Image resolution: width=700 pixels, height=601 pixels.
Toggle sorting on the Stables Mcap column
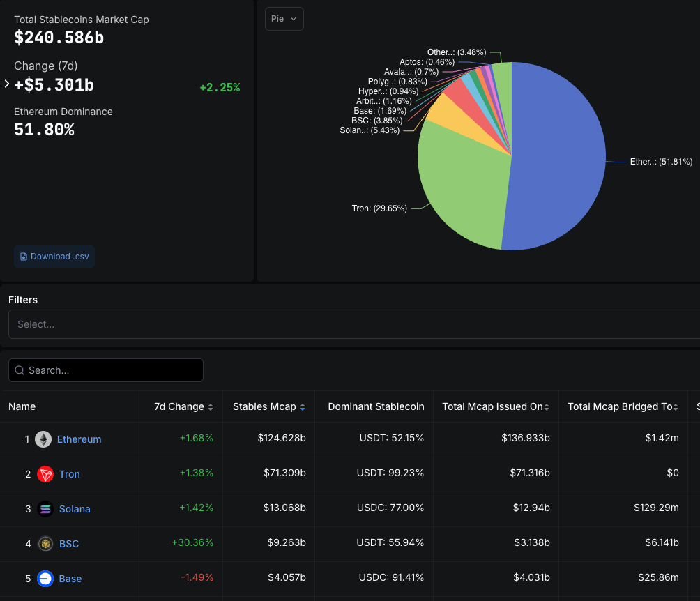pyautogui.click(x=304, y=406)
